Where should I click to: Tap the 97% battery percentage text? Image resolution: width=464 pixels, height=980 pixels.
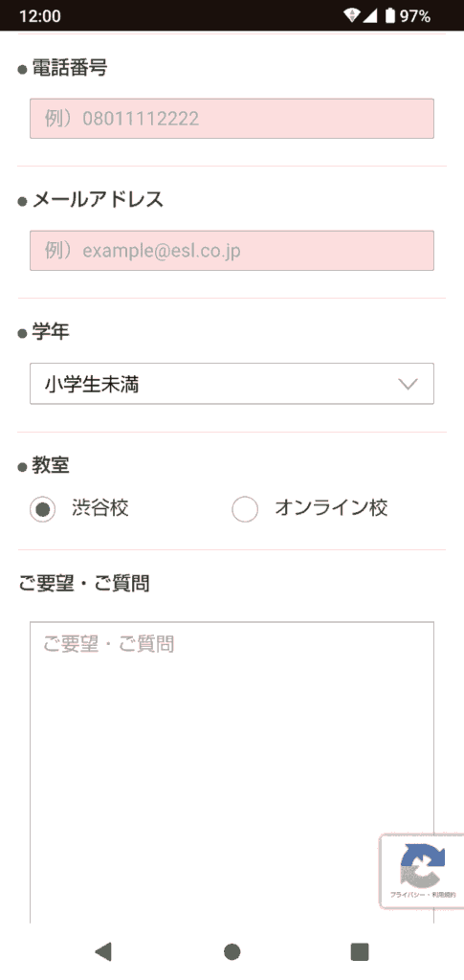coord(415,16)
